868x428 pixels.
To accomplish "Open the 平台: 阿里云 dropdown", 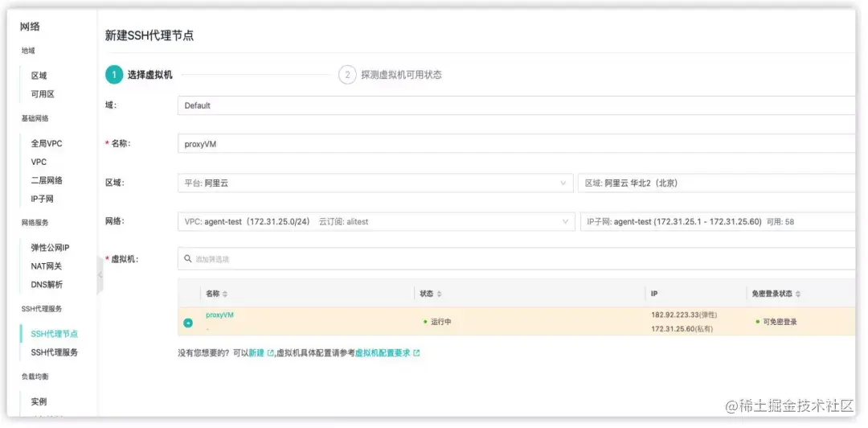I will 375,183.
